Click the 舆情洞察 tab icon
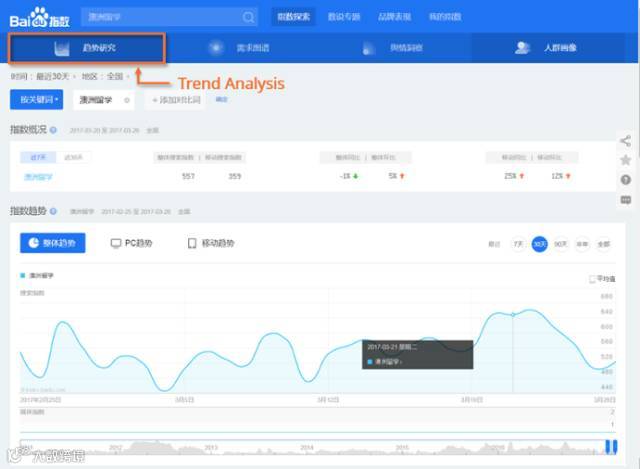 point(369,48)
